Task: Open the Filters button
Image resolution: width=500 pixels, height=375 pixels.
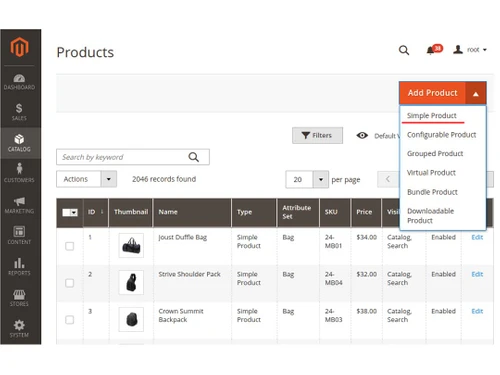Action: pos(317,135)
